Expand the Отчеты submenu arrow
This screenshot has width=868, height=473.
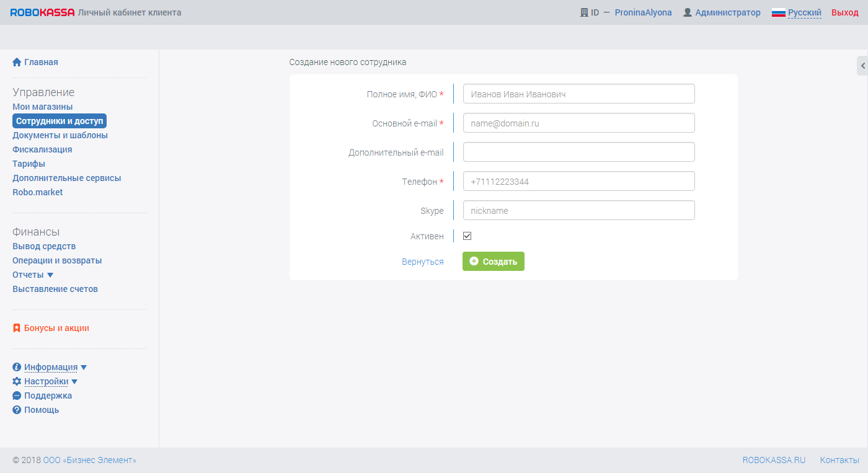[x=50, y=275]
